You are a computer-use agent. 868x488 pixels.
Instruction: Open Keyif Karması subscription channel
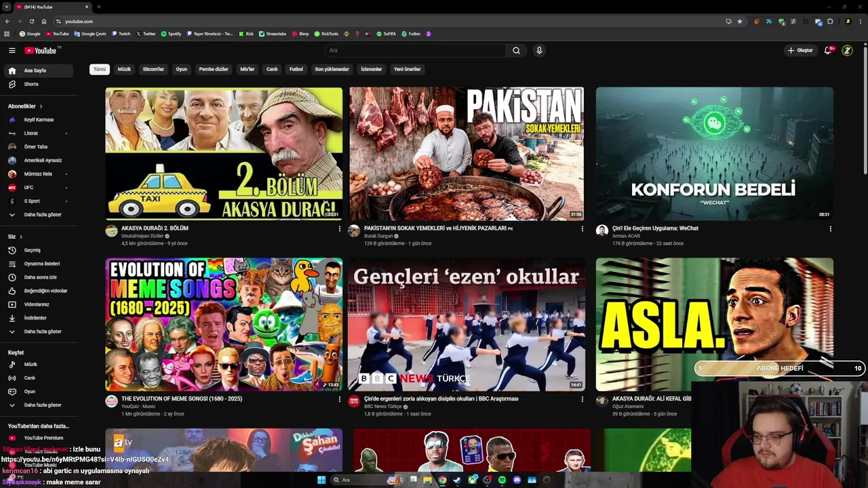[39, 120]
